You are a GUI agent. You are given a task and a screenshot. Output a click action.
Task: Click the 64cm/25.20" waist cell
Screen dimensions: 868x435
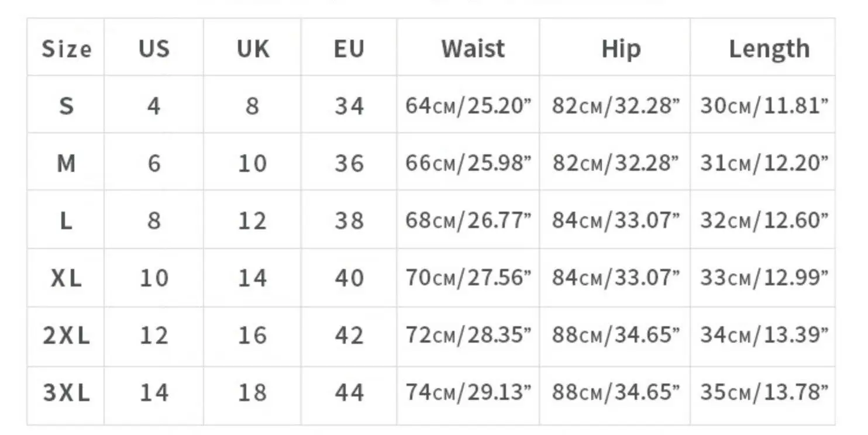click(x=468, y=106)
